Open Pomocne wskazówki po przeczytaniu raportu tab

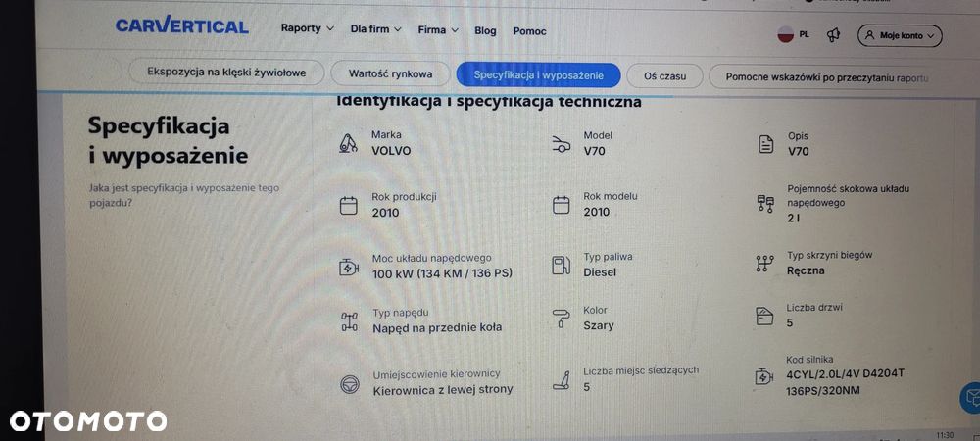click(827, 78)
